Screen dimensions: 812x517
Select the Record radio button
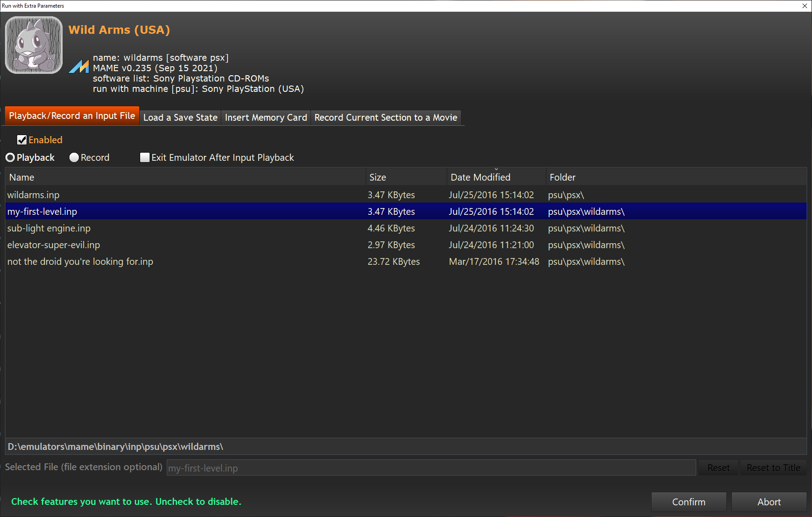click(x=74, y=158)
